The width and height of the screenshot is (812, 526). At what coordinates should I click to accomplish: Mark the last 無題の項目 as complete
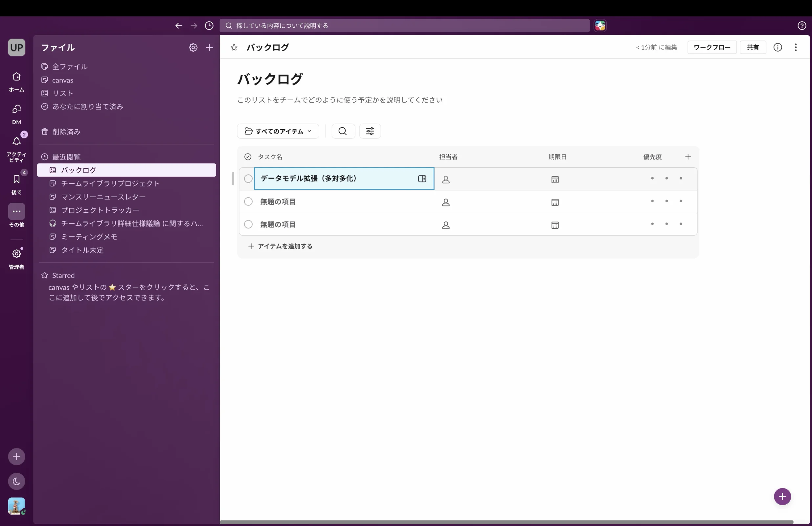click(x=248, y=225)
